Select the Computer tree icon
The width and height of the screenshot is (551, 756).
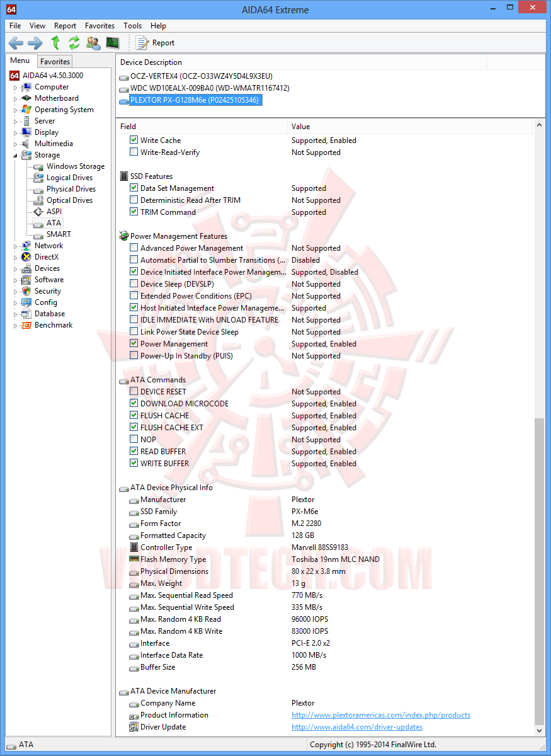(x=26, y=87)
